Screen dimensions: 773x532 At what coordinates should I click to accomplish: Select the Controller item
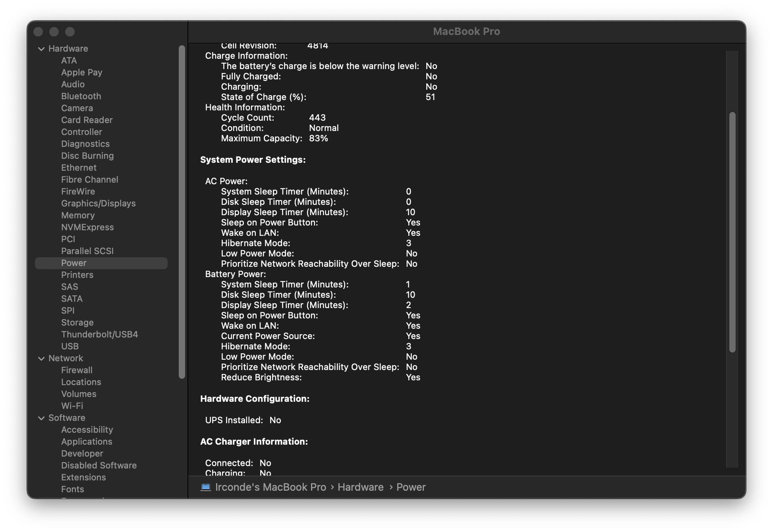(x=81, y=132)
